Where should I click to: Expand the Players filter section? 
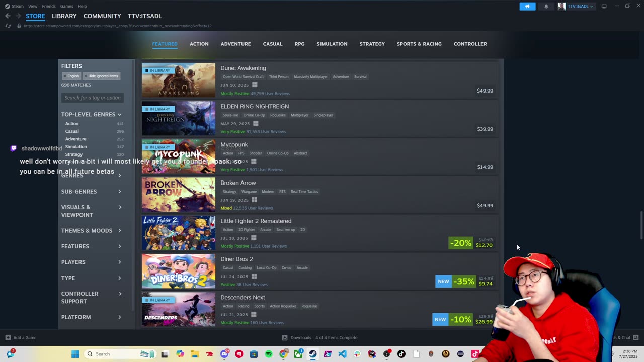(x=92, y=262)
